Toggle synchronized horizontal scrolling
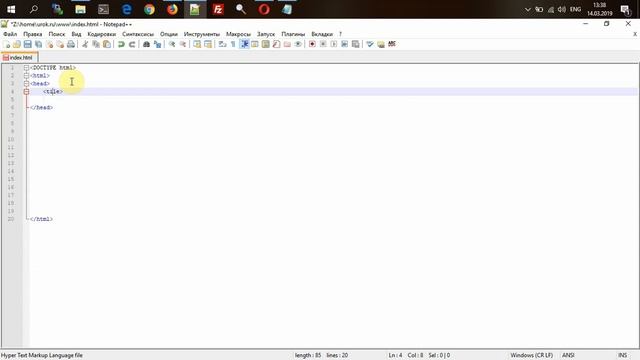640x360 pixels. [x=208, y=44]
